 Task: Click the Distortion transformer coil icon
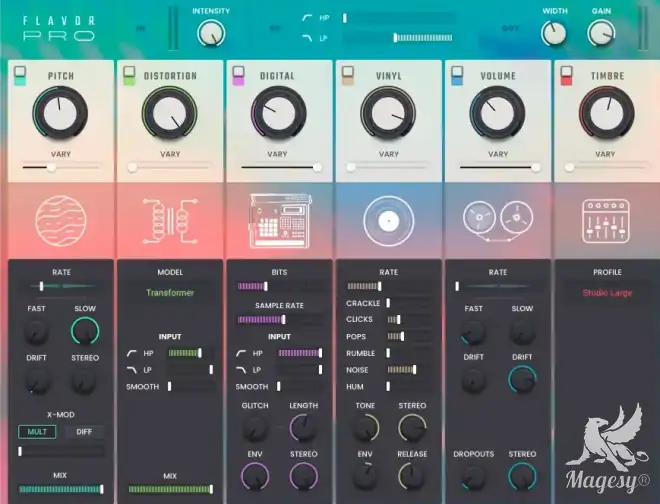(x=170, y=221)
